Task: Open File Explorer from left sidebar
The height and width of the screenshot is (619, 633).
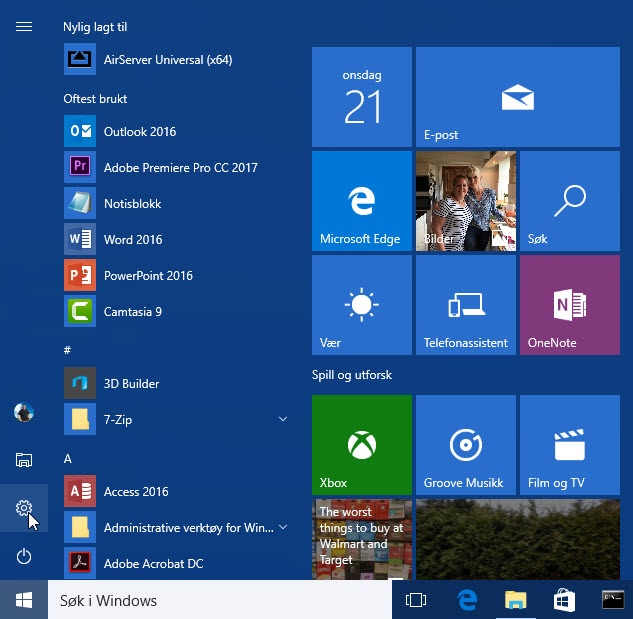Action: (24, 460)
